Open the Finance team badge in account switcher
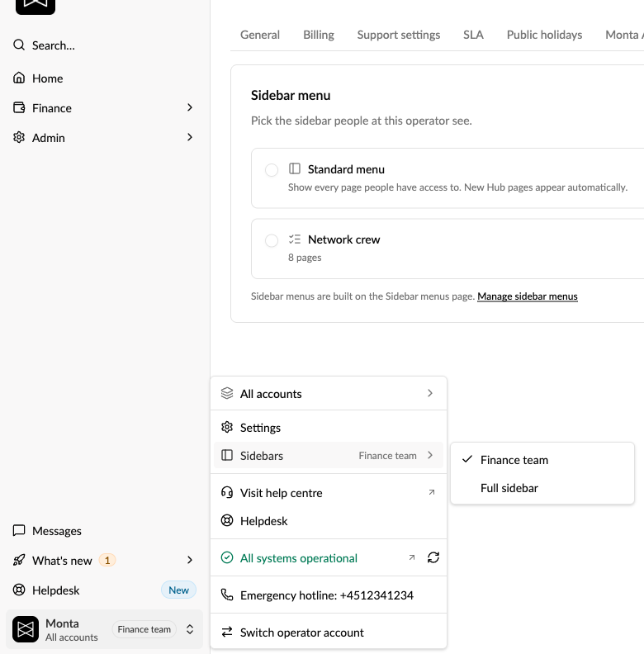Image resolution: width=644 pixels, height=654 pixels. click(x=144, y=629)
